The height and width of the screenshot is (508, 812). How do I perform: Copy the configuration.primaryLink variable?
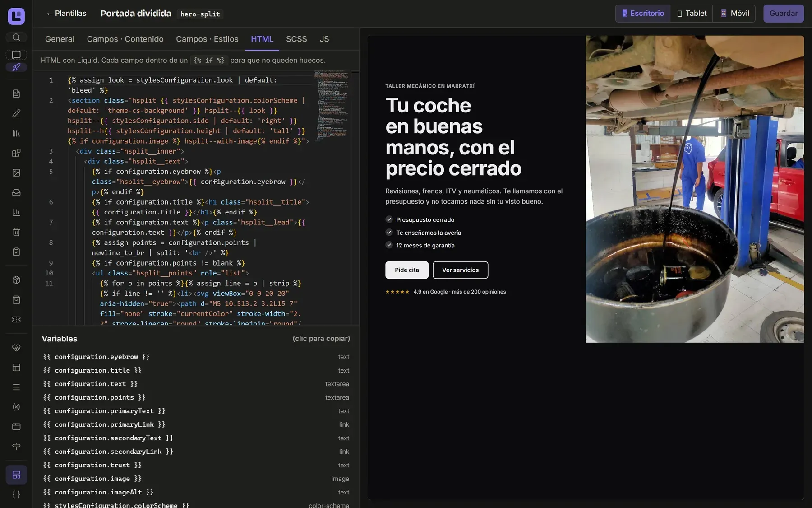[x=196, y=424]
